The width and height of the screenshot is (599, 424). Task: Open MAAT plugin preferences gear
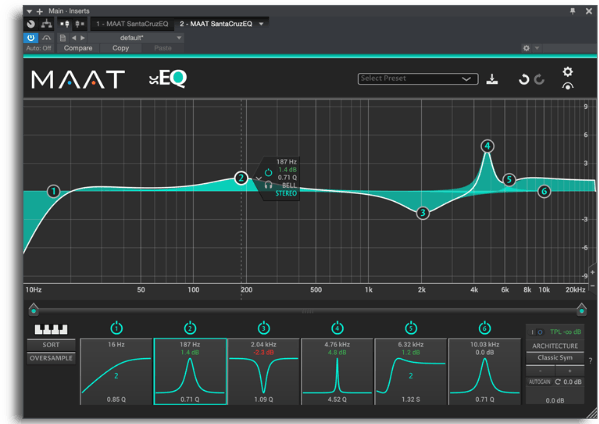pos(568,71)
